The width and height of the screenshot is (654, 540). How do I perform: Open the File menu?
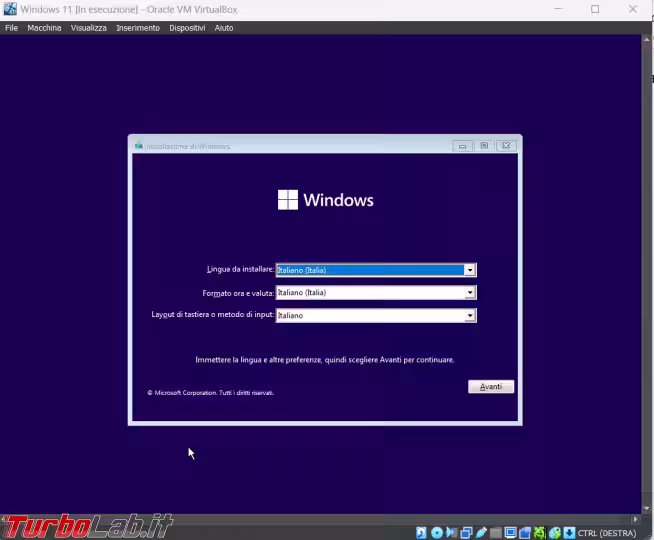pyautogui.click(x=11, y=28)
